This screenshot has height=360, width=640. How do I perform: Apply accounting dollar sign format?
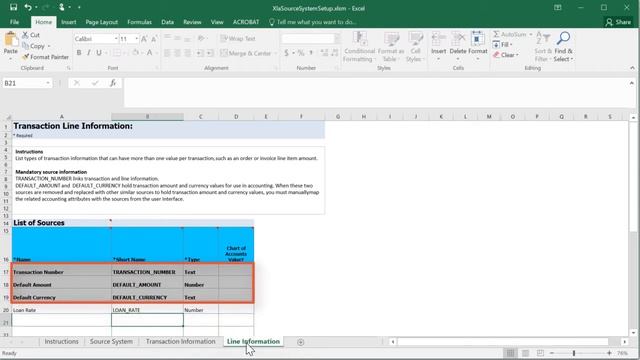[x=286, y=53]
